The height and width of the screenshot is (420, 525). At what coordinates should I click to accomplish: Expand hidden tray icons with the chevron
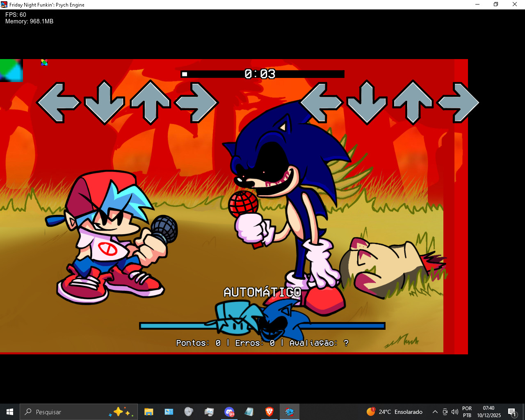point(435,412)
